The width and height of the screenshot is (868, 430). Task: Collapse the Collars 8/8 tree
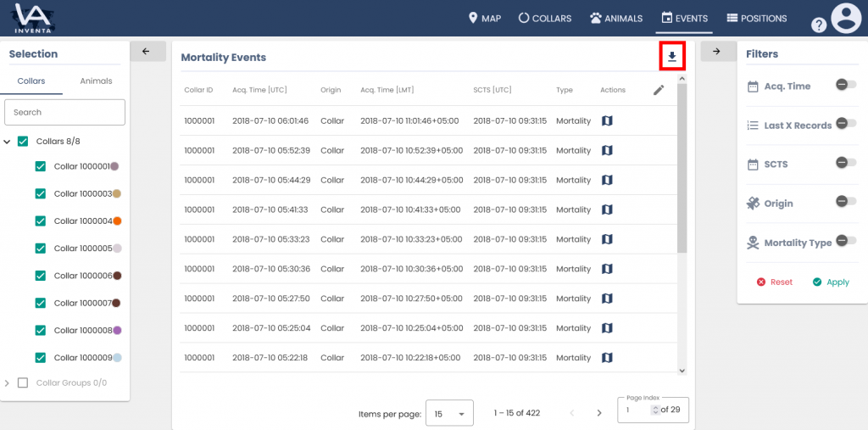click(8, 142)
